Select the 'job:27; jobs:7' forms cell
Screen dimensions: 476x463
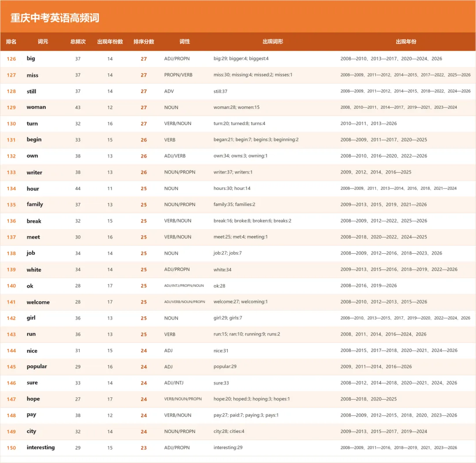pos(228,253)
